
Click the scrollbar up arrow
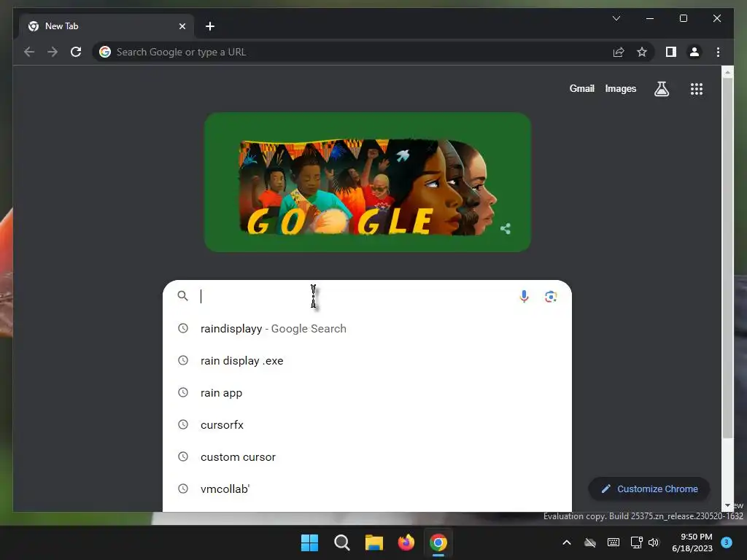[727, 72]
